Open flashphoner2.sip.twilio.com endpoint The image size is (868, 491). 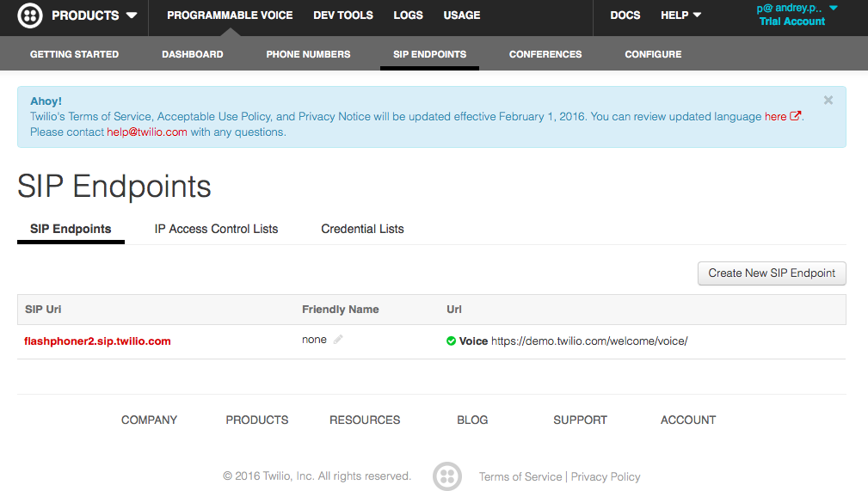(x=97, y=341)
